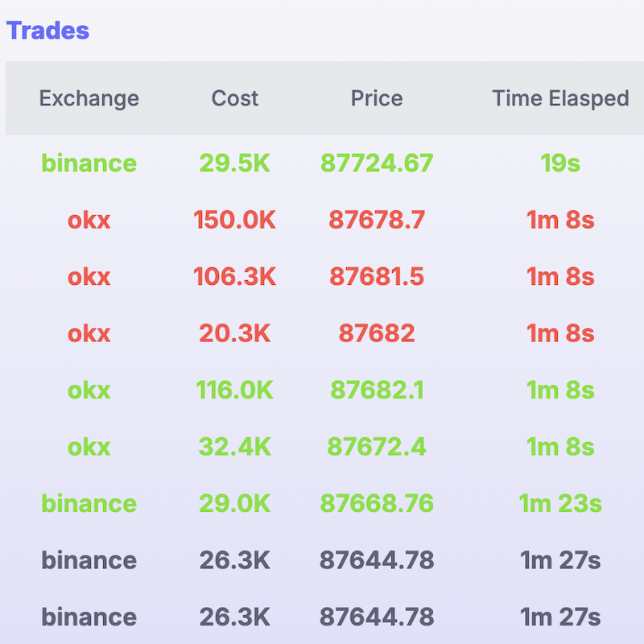This screenshot has width=644, height=644.
Task: Click the 1m 23s time entry
Action: (x=560, y=503)
